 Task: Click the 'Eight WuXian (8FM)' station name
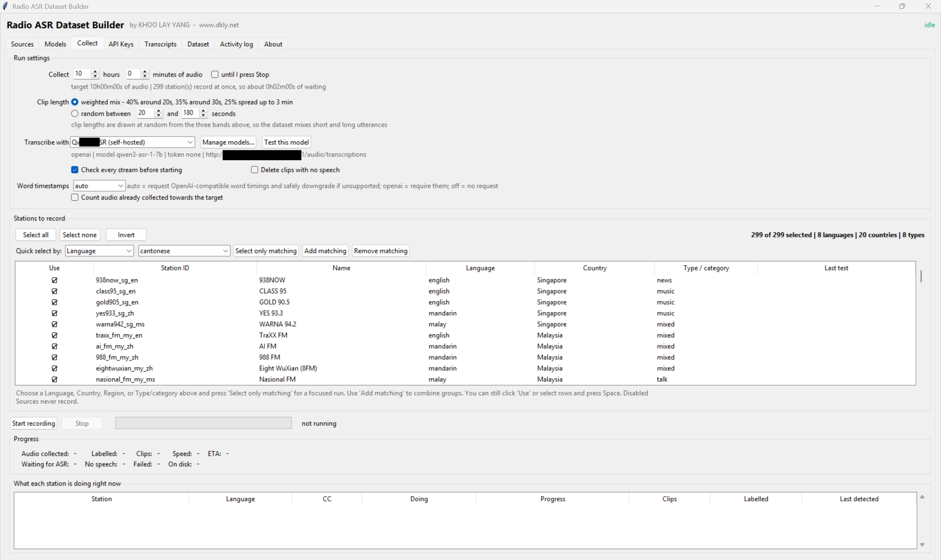288,368
